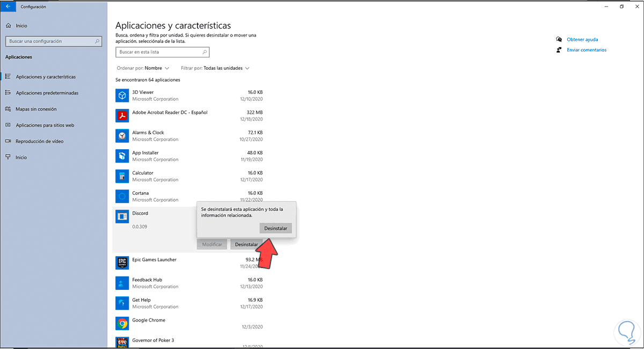Click the App Installer icon
Viewport: 644px width, 349px height.
coord(122,156)
